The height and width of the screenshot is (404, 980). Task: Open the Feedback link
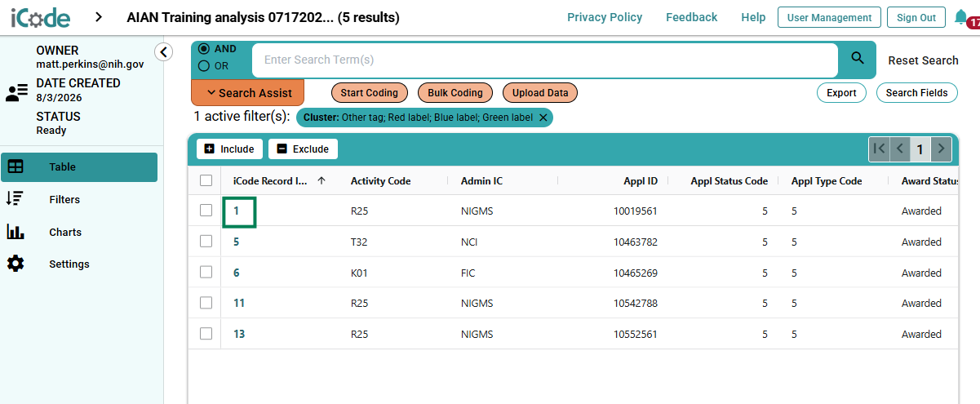692,17
